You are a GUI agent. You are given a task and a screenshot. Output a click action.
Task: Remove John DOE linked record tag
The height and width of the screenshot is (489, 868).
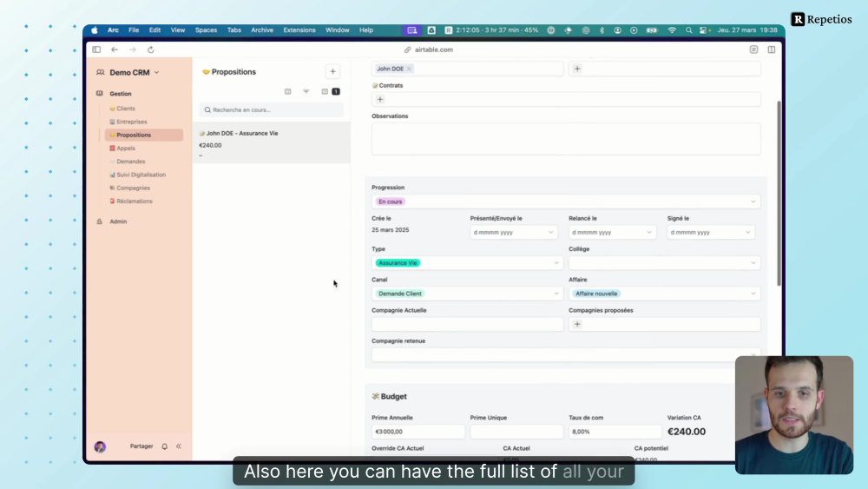[409, 69]
